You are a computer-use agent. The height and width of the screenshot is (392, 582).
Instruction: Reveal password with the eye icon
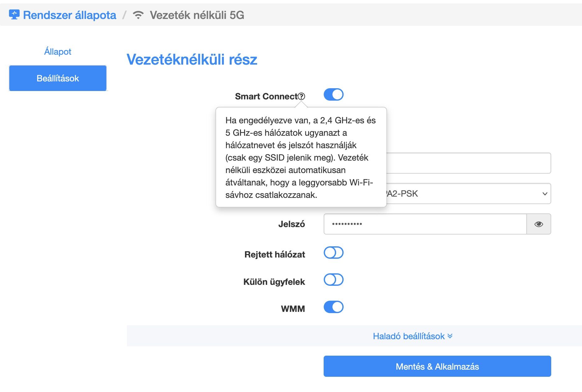pos(538,224)
